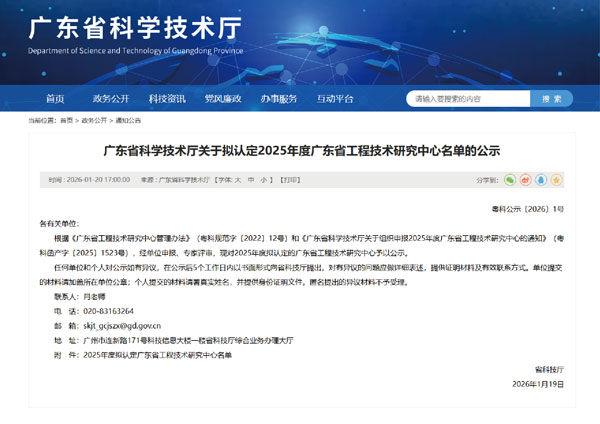Select 党风廉政 in the navigation bar

tap(223, 98)
